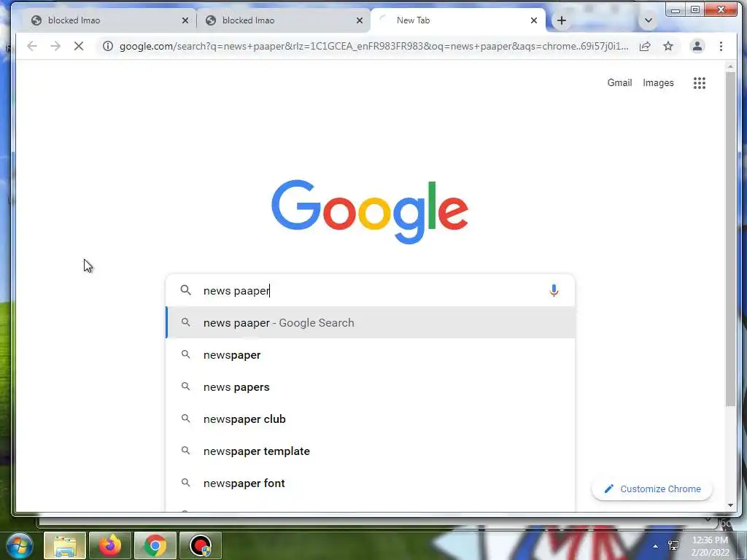The height and width of the screenshot is (560, 747).
Task: Open Gmail link
Action: (619, 83)
